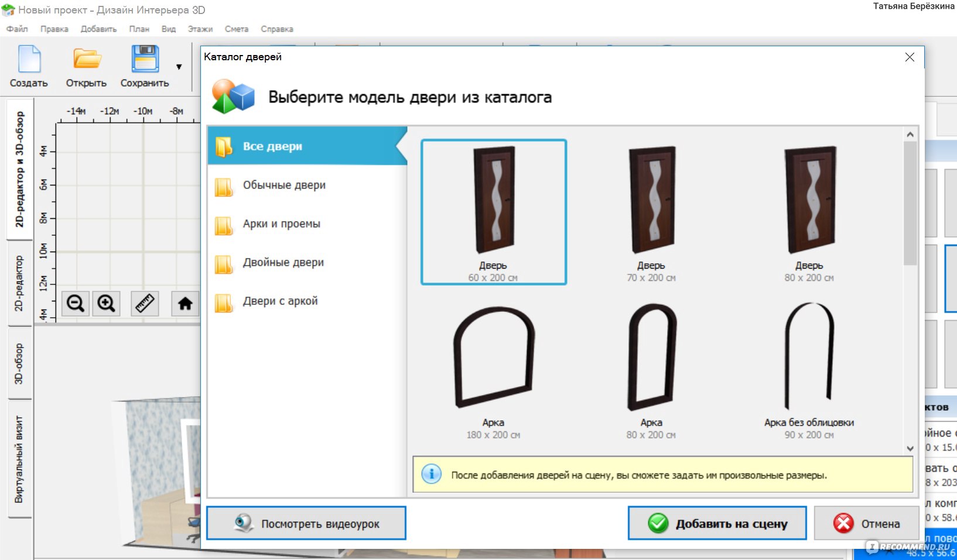Open dropdown arrow next to Сохранить
The height and width of the screenshot is (560, 957).
pyautogui.click(x=179, y=67)
